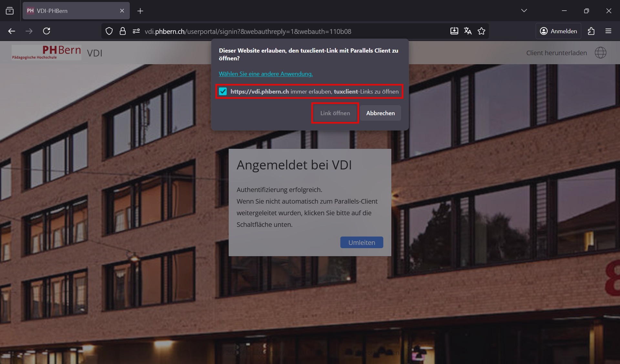Open the tracking protection shield panel
This screenshot has width=620, height=364.
pyautogui.click(x=109, y=31)
